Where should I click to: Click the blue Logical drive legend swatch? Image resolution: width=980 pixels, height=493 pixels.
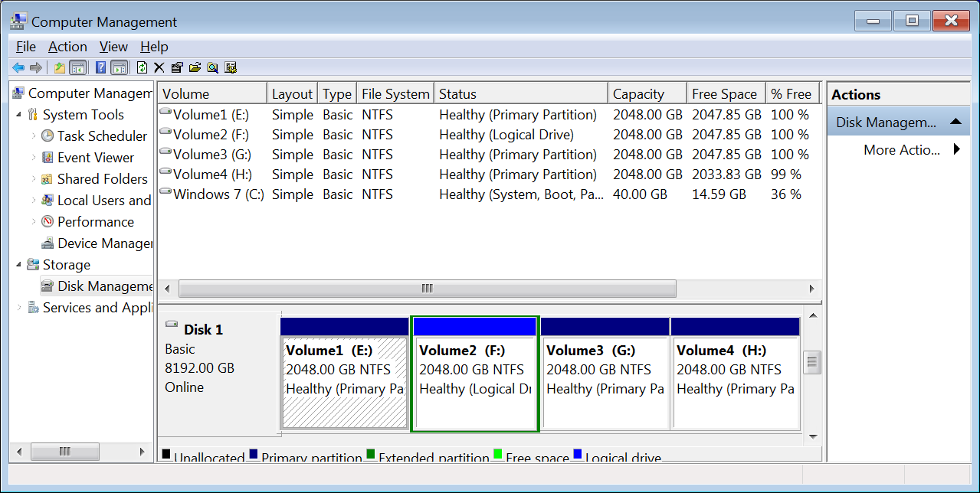[577, 455]
